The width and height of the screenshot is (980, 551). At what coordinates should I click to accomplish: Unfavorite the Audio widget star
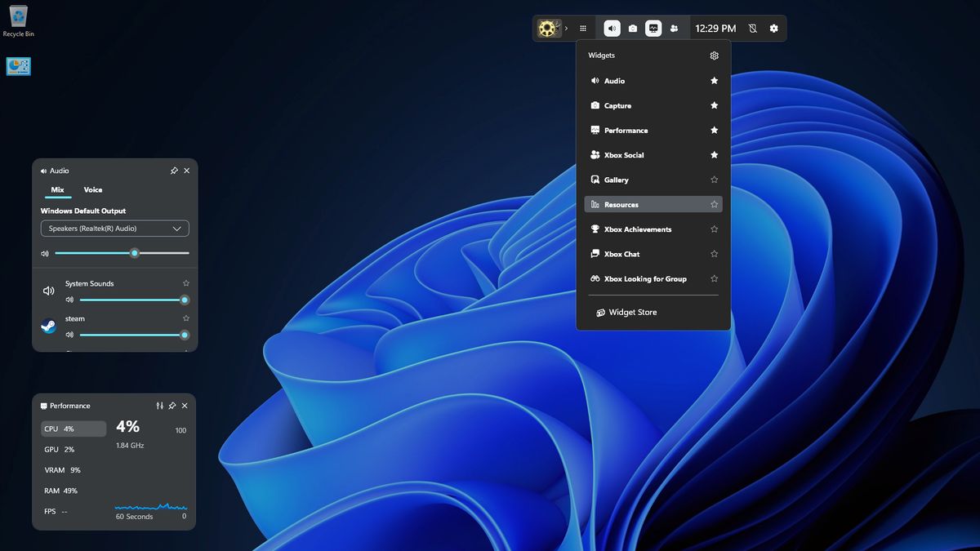[714, 80]
